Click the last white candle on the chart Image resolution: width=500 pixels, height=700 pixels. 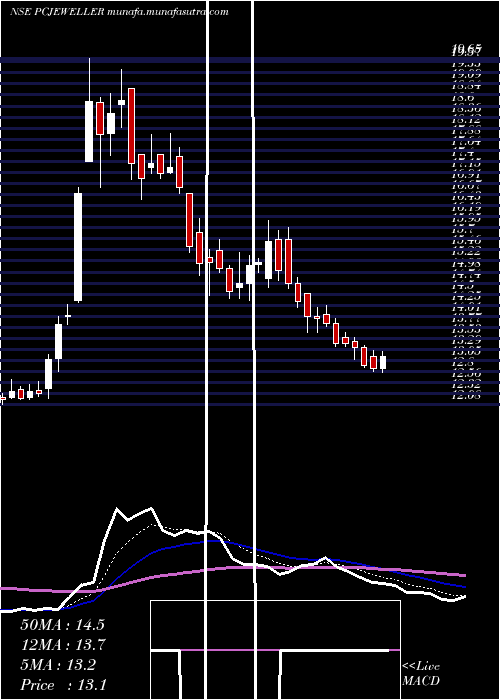pyautogui.click(x=383, y=362)
